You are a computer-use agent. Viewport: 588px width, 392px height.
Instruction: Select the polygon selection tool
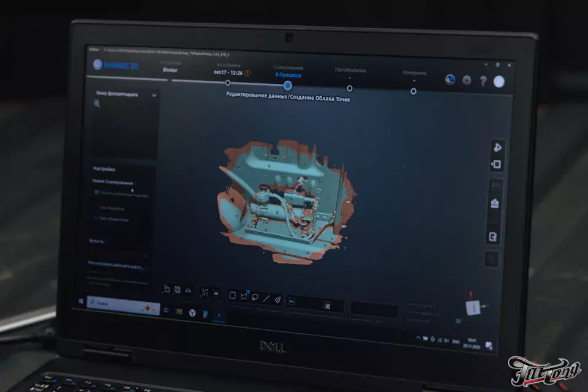(244, 296)
